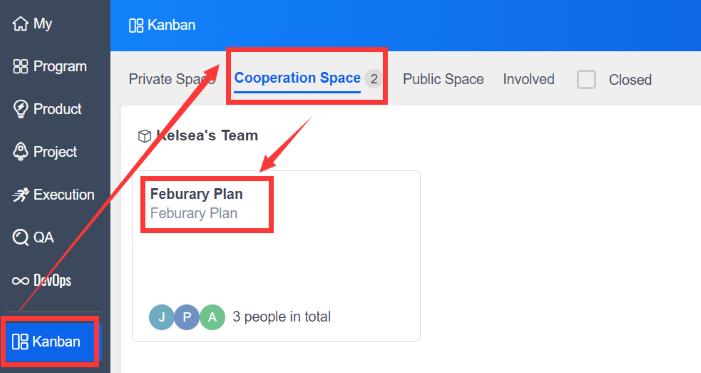701x373 pixels.
Task: Click the purple P member avatar
Action: point(187,317)
